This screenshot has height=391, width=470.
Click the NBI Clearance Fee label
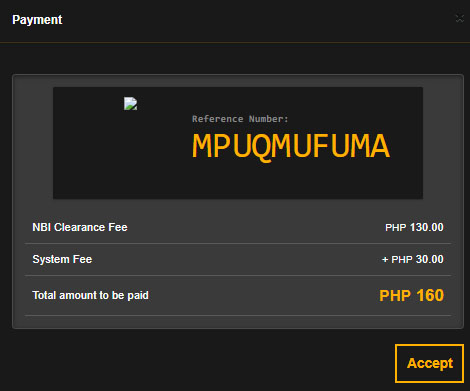coord(80,227)
